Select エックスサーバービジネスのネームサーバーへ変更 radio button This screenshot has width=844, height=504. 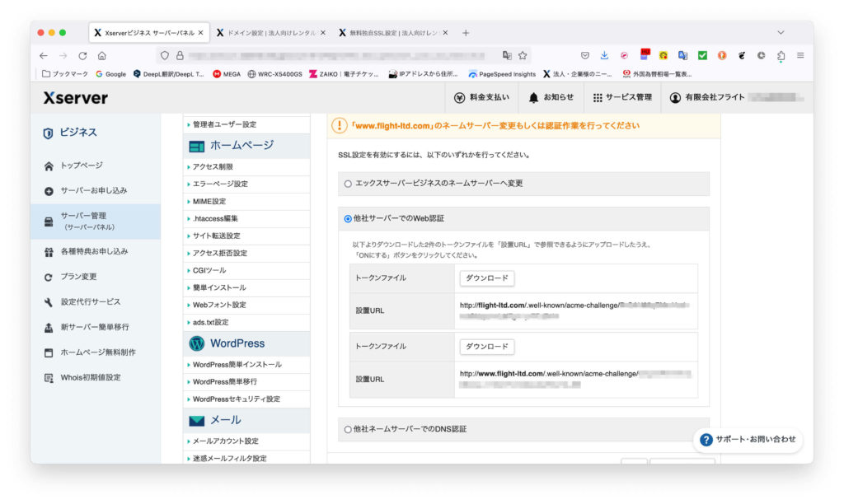pyautogui.click(x=348, y=184)
